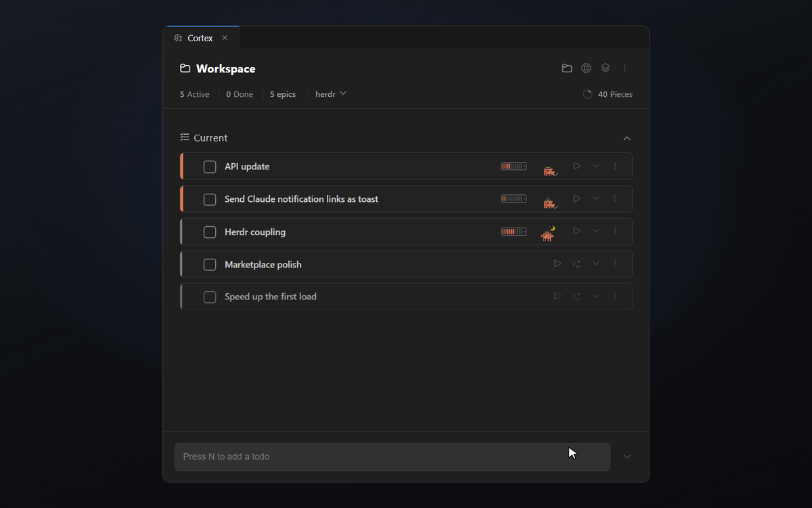Mark Herdr coupling as done
Screen dimensions: 812x508
[x=210, y=232]
